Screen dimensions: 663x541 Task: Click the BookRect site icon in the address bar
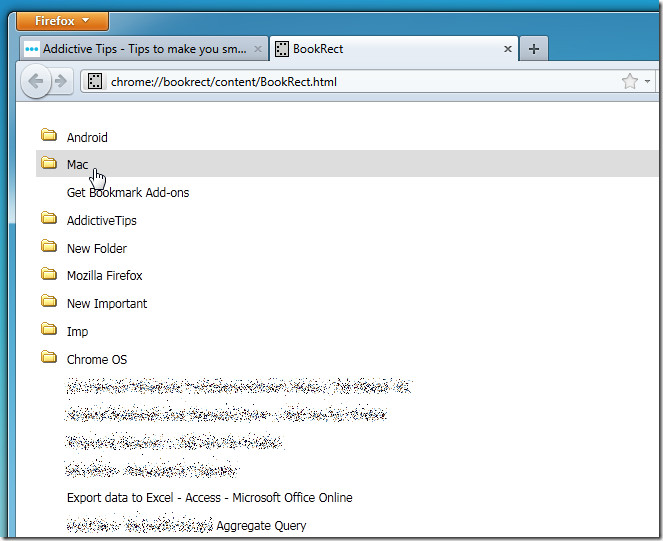click(x=95, y=81)
